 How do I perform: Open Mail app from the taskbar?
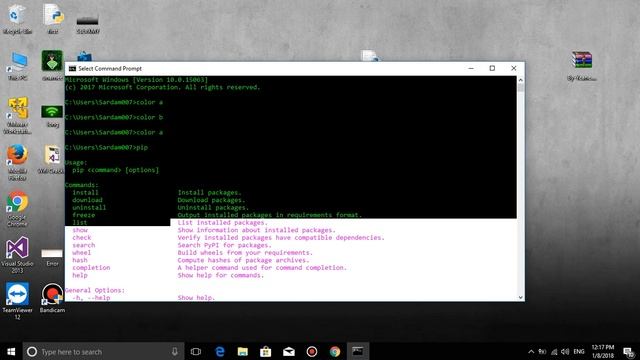point(289,351)
